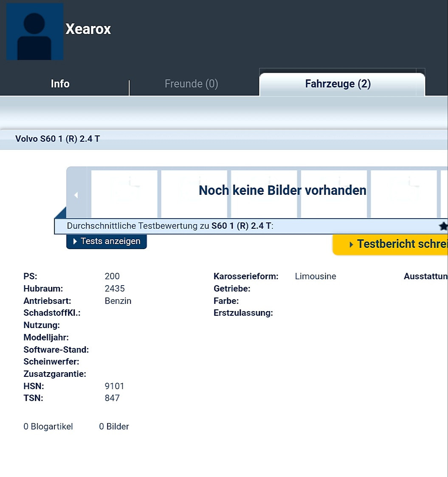Click the left carousel navigation arrow
The height and width of the screenshot is (477, 448).
(76, 195)
